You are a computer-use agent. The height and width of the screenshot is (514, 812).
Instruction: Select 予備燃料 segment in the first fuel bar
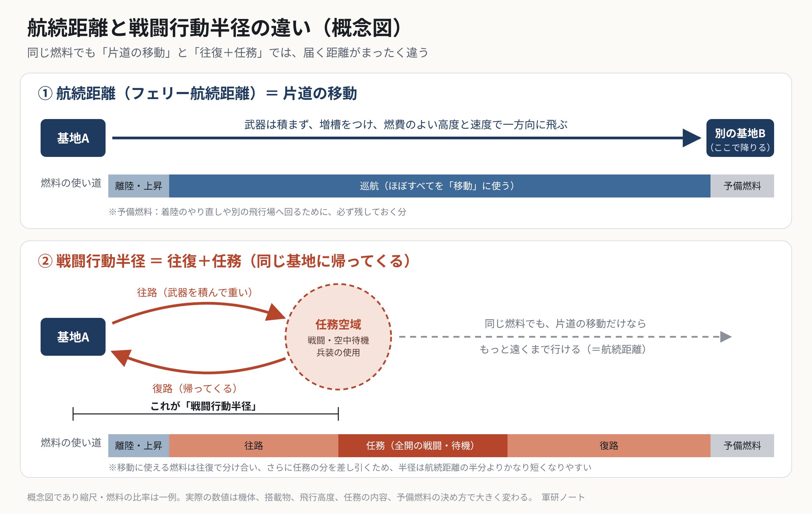click(742, 186)
